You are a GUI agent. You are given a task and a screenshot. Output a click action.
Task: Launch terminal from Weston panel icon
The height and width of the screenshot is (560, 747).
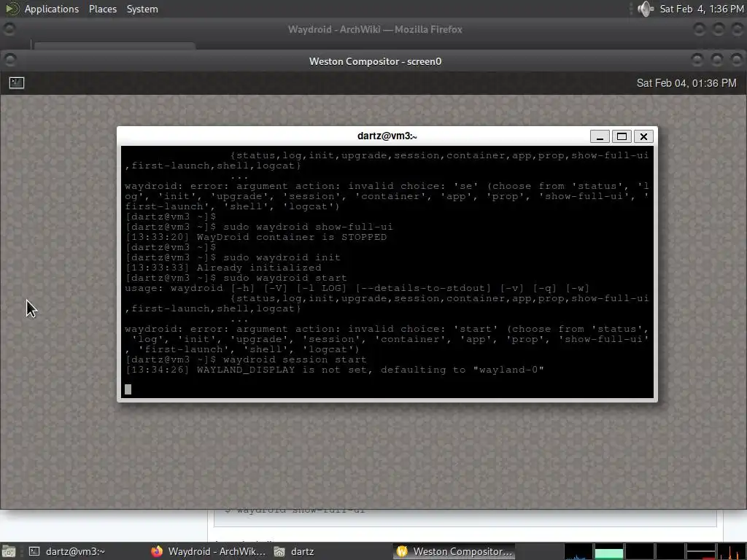pyautogui.click(x=17, y=83)
